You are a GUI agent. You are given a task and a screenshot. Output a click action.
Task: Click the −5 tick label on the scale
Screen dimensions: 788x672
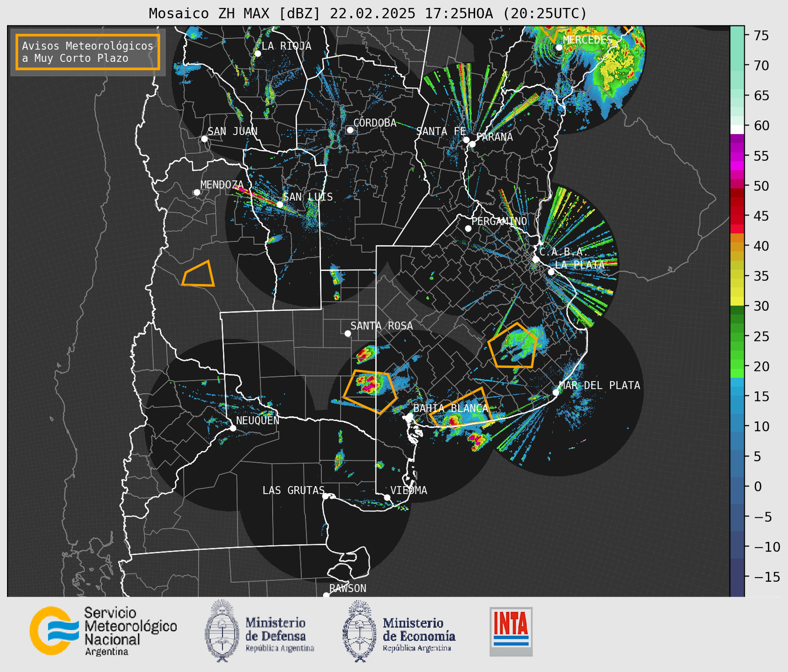(762, 516)
